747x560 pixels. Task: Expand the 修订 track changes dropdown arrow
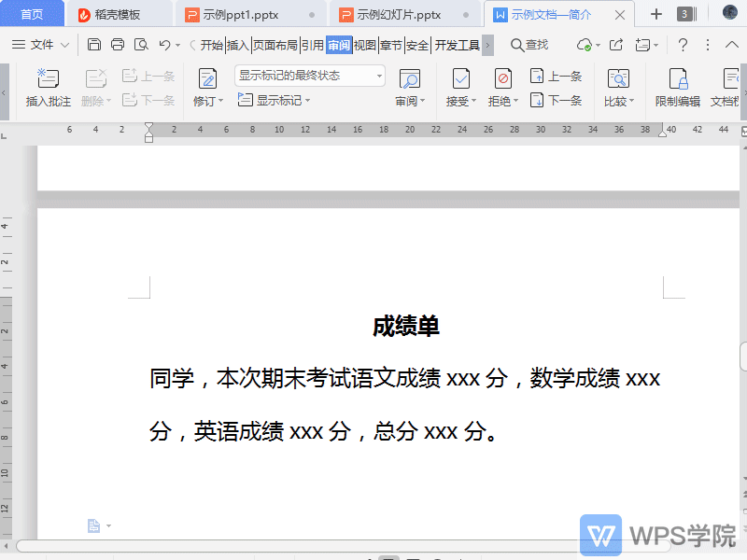click(219, 100)
